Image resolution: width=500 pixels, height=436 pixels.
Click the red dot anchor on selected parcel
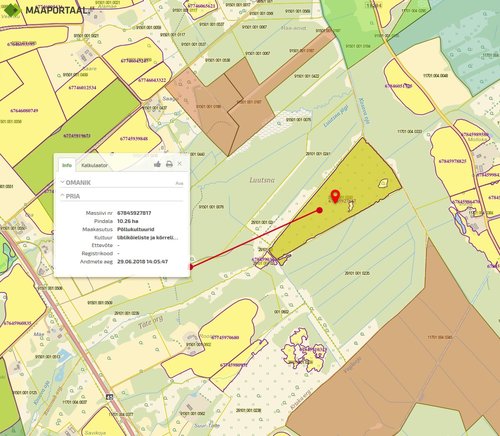click(320, 210)
